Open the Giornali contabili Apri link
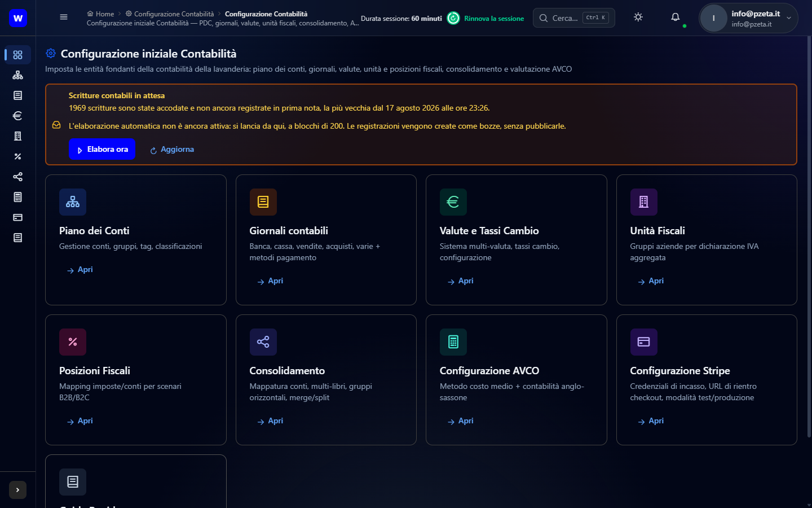 pos(270,281)
